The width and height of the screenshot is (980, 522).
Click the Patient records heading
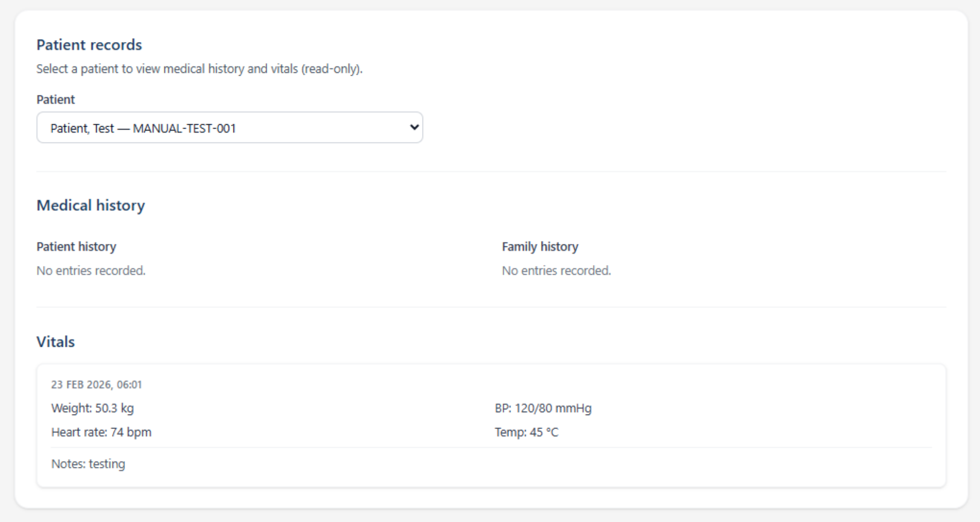coord(89,45)
